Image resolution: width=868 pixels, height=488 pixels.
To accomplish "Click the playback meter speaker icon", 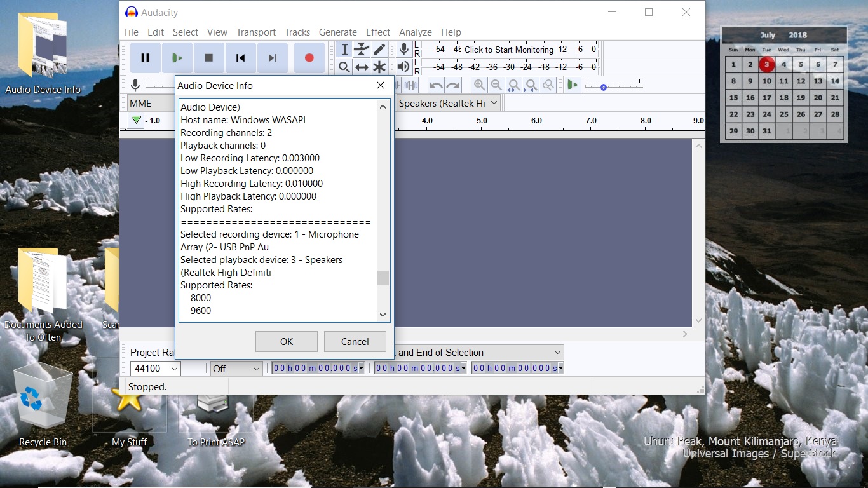I will point(403,67).
